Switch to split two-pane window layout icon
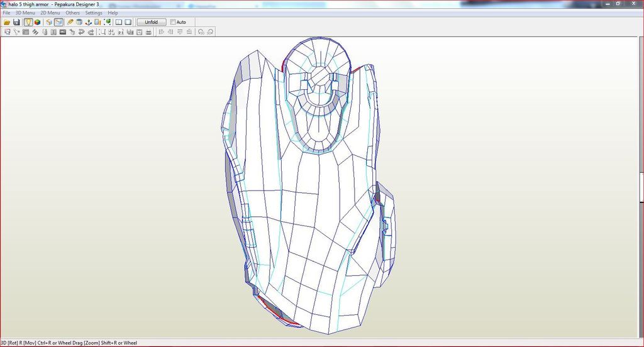This screenshot has width=644, height=347. (119, 22)
